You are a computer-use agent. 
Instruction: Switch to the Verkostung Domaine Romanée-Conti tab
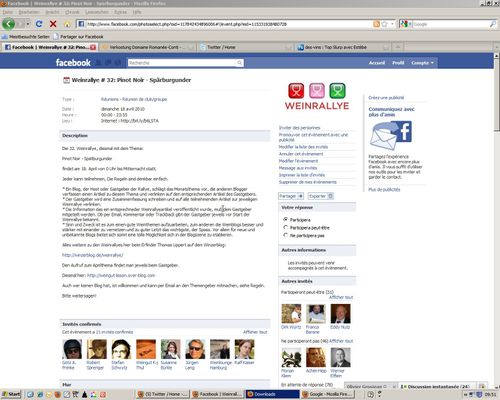click(x=147, y=47)
